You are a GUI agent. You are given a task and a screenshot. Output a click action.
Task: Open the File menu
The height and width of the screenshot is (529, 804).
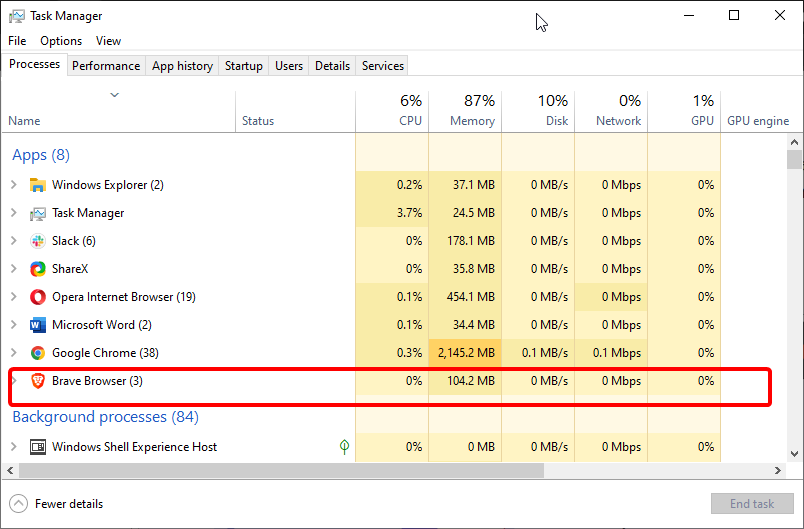pos(17,41)
